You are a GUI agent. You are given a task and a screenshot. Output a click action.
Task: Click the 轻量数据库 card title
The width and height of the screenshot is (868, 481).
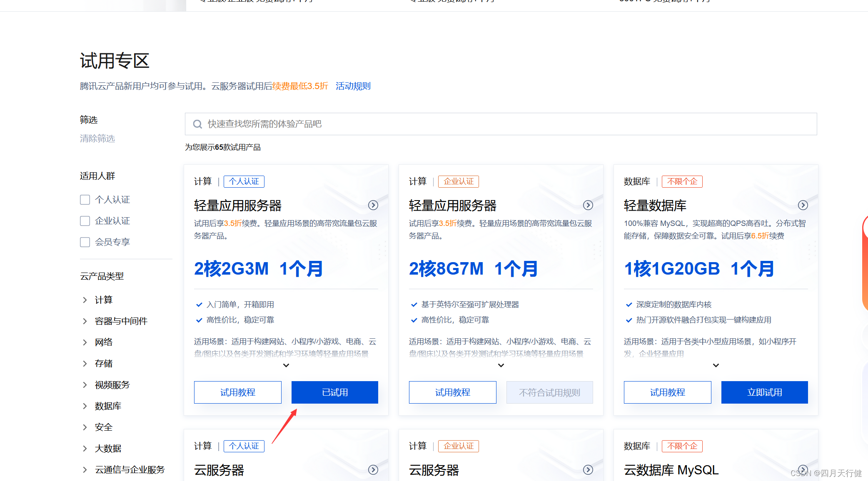[655, 206]
